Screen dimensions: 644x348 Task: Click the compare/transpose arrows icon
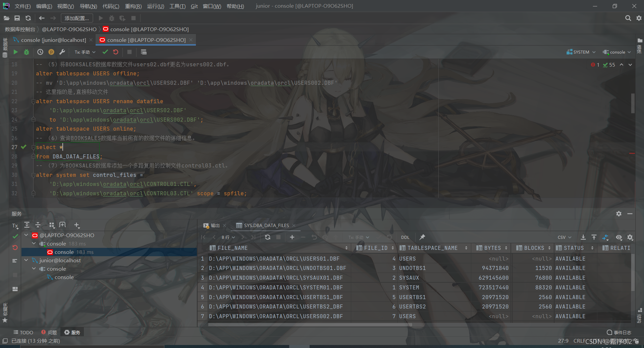(605, 237)
